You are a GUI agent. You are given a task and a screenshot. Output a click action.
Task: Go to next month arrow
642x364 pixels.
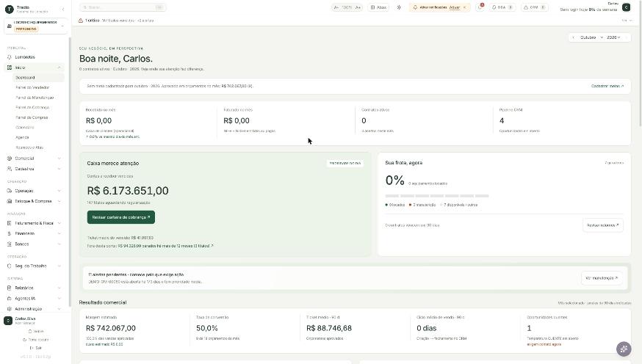pos(627,37)
